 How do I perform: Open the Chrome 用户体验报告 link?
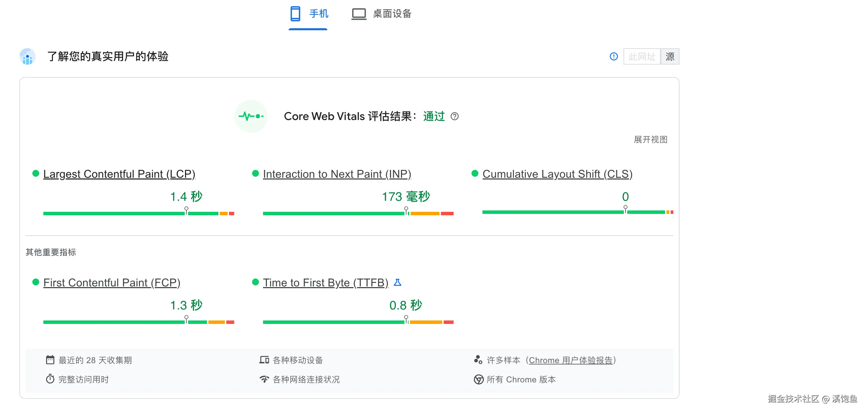coord(571,360)
